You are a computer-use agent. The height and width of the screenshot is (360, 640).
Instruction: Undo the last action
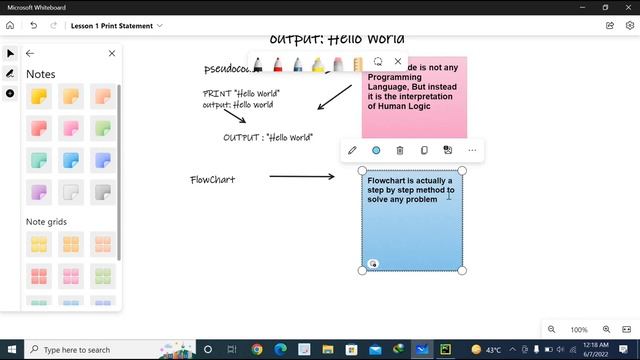tap(33, 25)
